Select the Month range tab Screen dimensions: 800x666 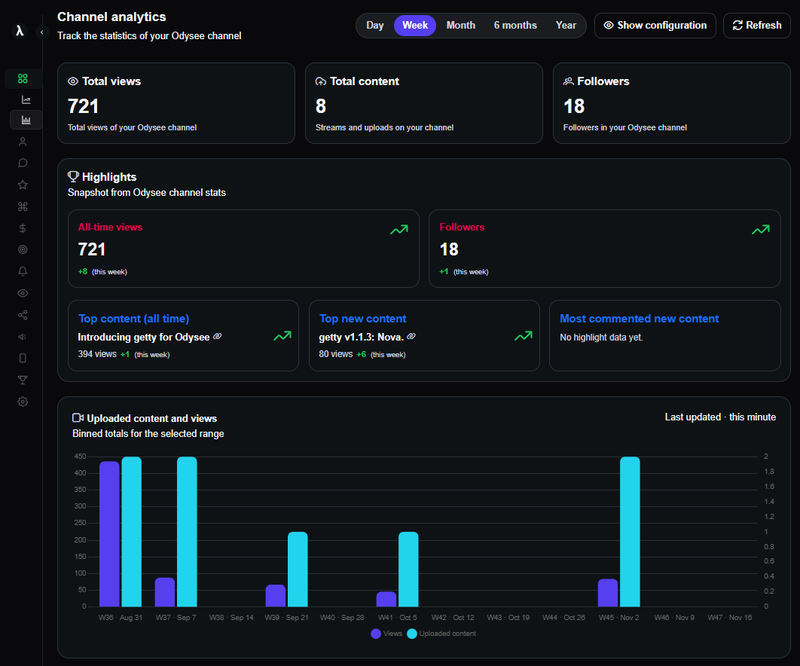(460, 25)
